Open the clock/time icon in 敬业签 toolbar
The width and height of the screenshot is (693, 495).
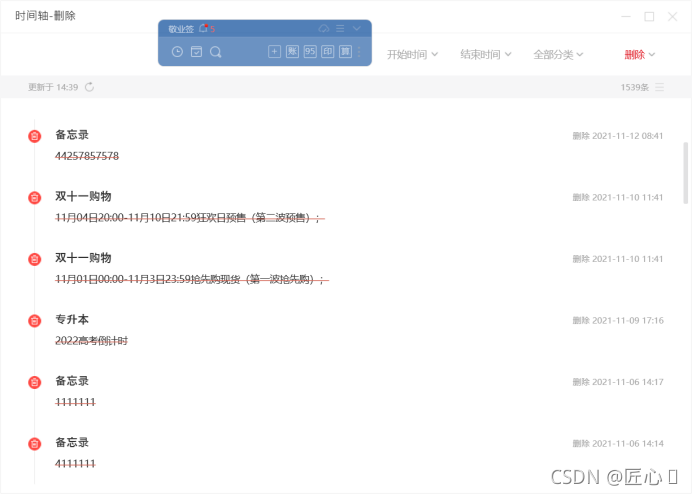(177, 52)
